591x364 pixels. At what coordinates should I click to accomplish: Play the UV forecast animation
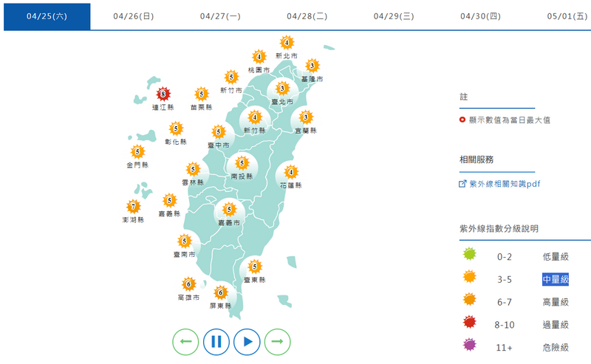pyautogui.click(x=247, y=342)
